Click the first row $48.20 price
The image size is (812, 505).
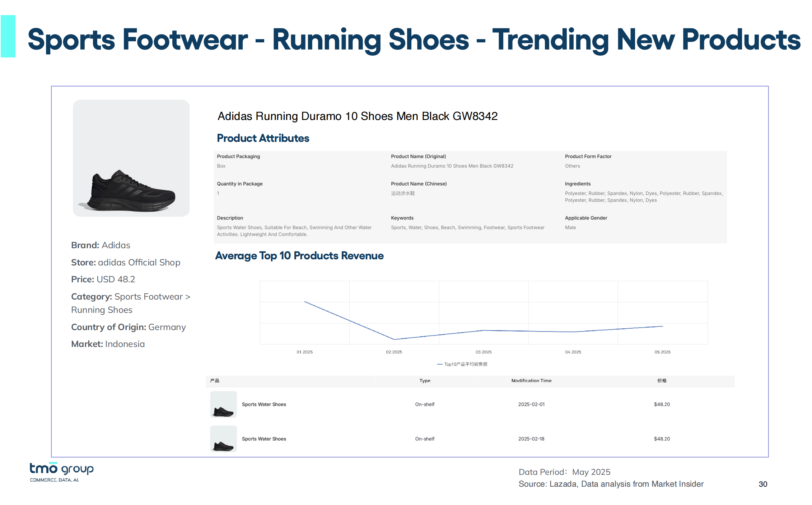click(662, 404)
